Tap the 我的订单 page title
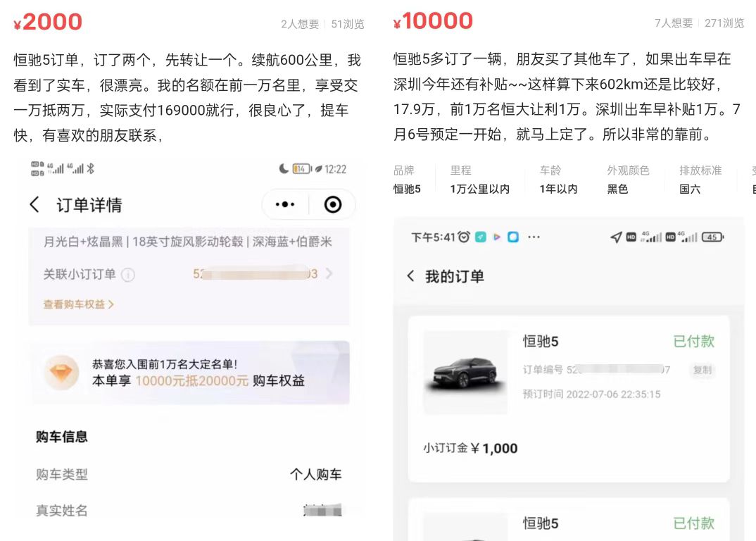The width and height of the screenshot is (756, 541). coord(455,277)
